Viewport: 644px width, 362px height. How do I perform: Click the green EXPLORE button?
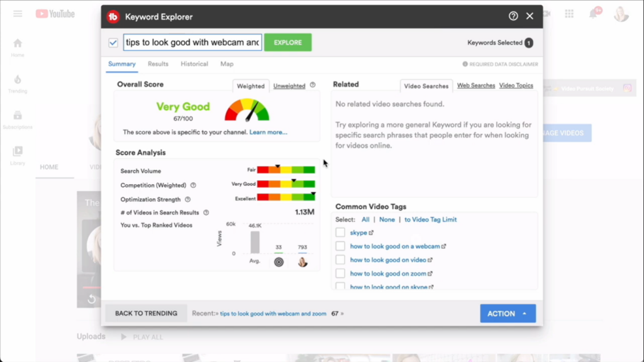coord(287,42)
